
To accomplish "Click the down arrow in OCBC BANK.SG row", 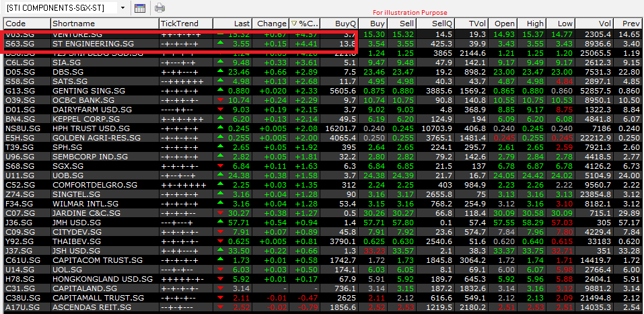I will pos(220,100).
